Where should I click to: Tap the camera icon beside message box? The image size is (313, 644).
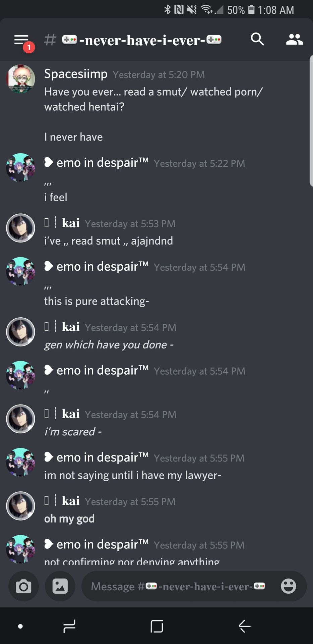tap(23, 586)
